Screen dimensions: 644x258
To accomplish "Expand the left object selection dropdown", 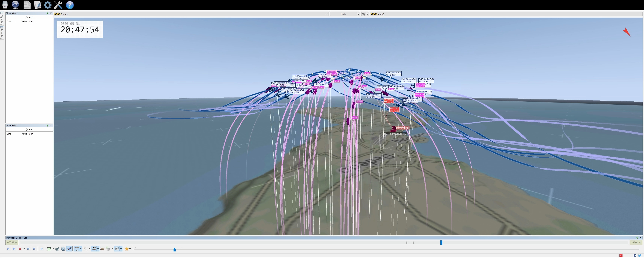I will pyautogui.click(x=327, y=14).
